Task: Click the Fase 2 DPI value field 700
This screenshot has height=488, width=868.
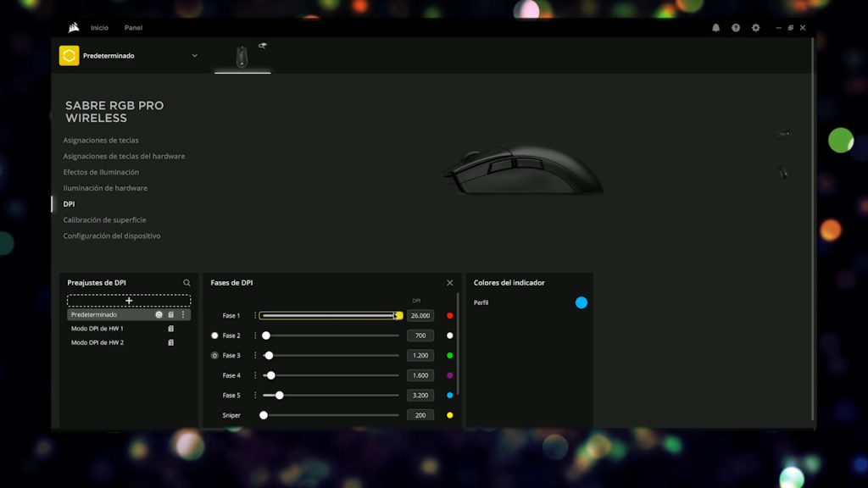Action: pos(420,335)
